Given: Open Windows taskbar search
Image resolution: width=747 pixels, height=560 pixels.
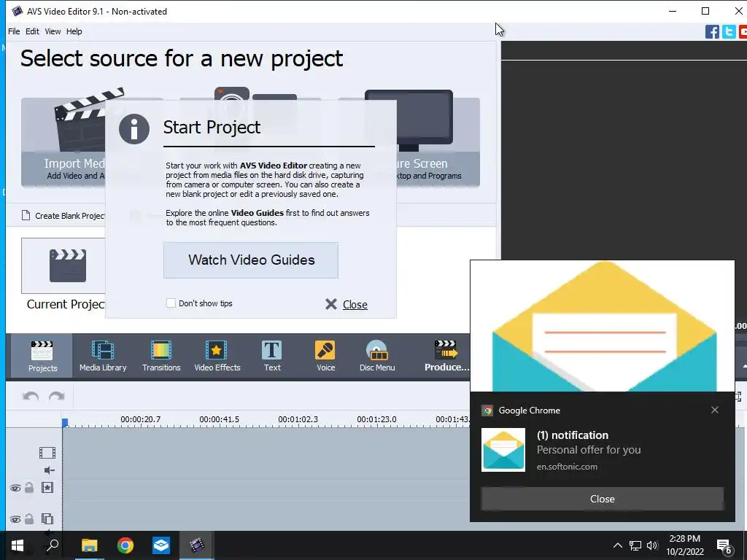Looking at the screenshot, I should (x=53, y=545).
